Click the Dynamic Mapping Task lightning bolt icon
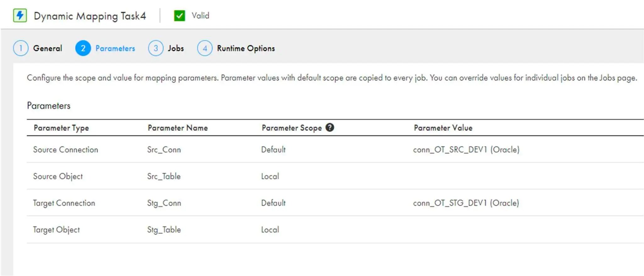 click(20, 15)
